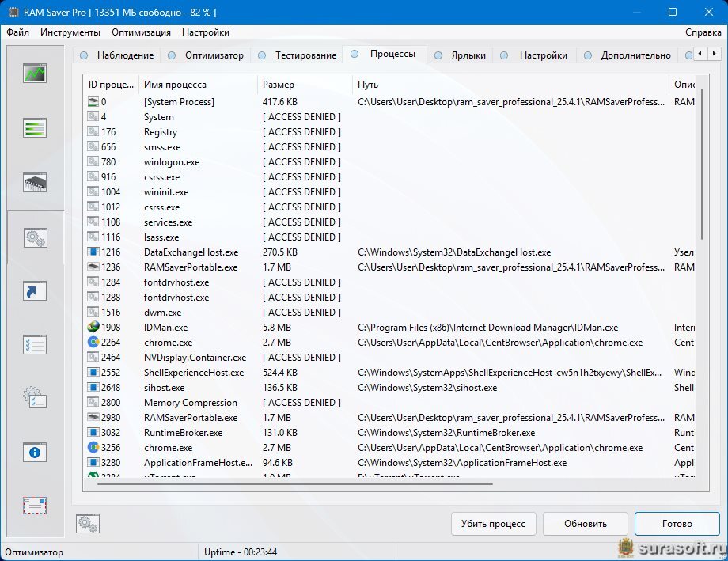Click the sihost.exe row icon

pyautogui.click(x=93, y=387)
